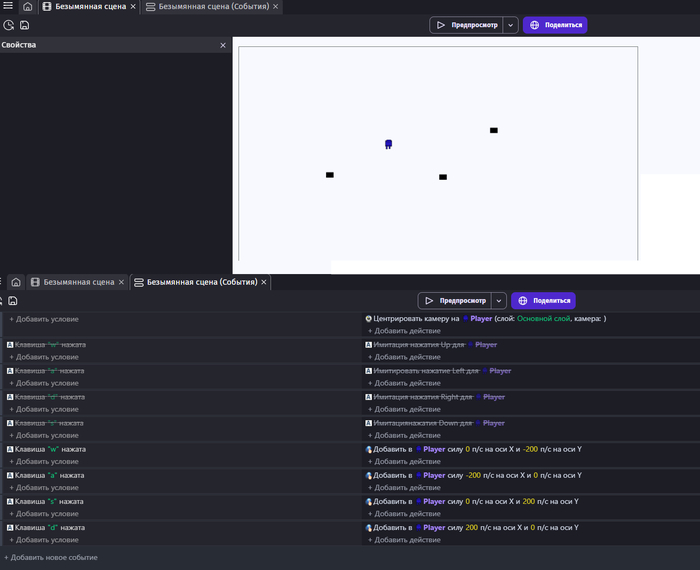This screenshot has height=570, width=700.
Task: Expand the preview options arrow in the events editor window
Action: [x=499, y=301]
